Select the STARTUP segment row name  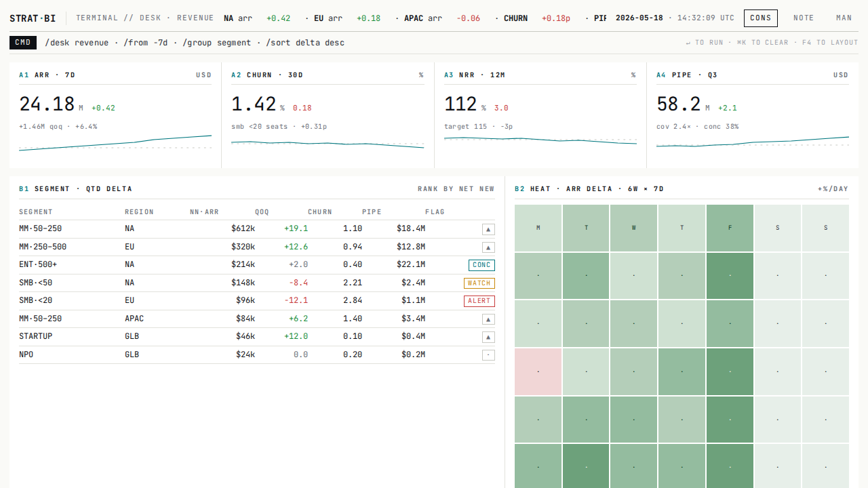point(35,336)
